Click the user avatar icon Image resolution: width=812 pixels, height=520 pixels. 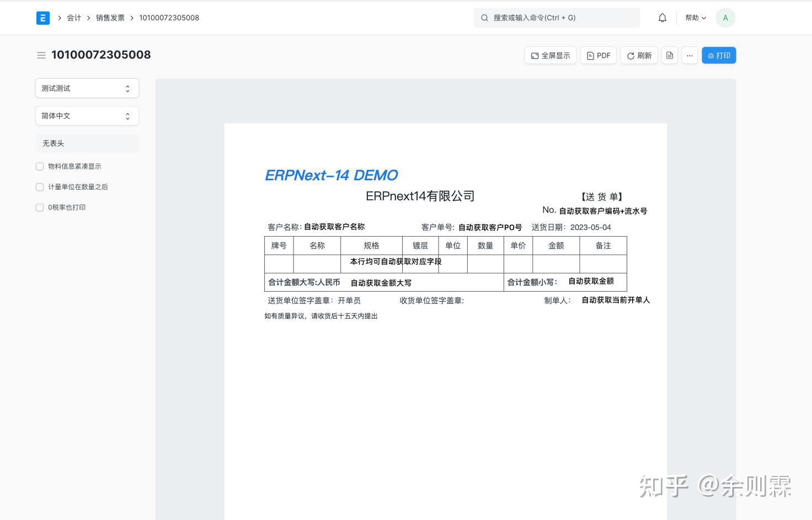click(725, 17)
